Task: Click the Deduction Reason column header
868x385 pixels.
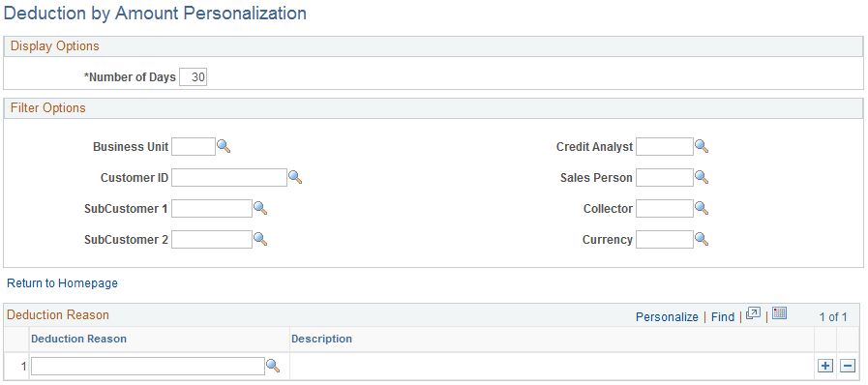Action: pyautogui.click(x=78, y=339)
